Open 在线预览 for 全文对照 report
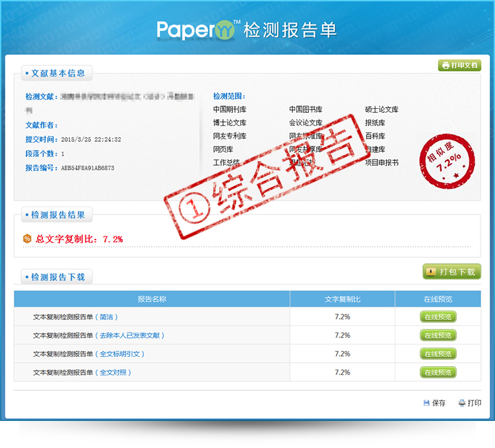The width and height of the screenshot is (495, 448). tap(438, 372)
